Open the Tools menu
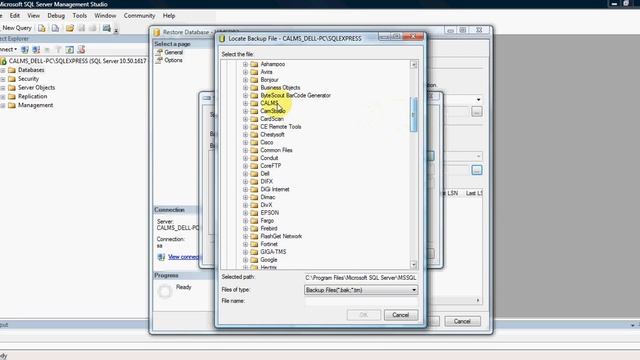Viewport: 640px width, 360px height. tap(80, 16)
